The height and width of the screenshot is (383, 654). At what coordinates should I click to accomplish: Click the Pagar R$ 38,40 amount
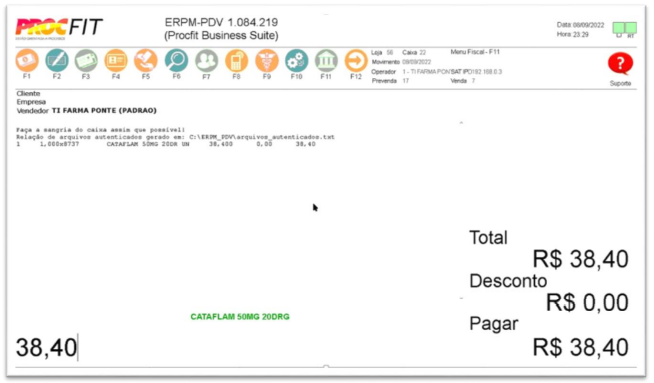point(580,347)
